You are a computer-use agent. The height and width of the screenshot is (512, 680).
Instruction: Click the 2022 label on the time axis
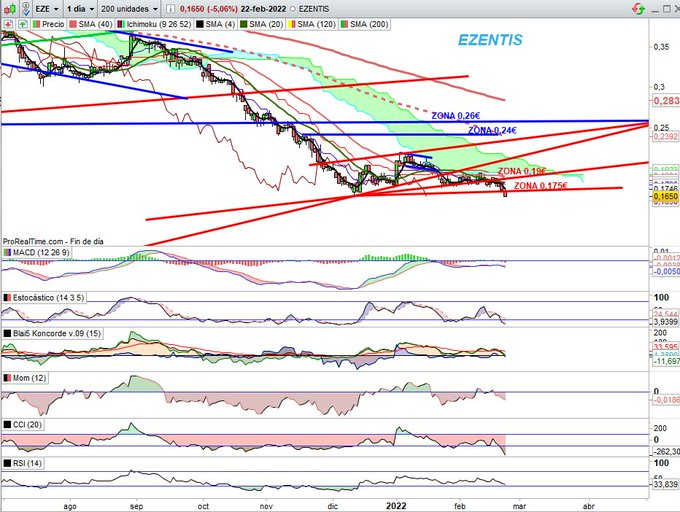pos(396,506)
